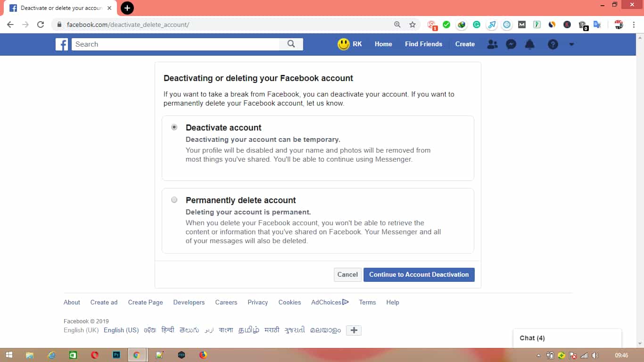Viewport: 644px width, 362px height.
Task: Click the Facebook Search input field
Action: (175, 44)
